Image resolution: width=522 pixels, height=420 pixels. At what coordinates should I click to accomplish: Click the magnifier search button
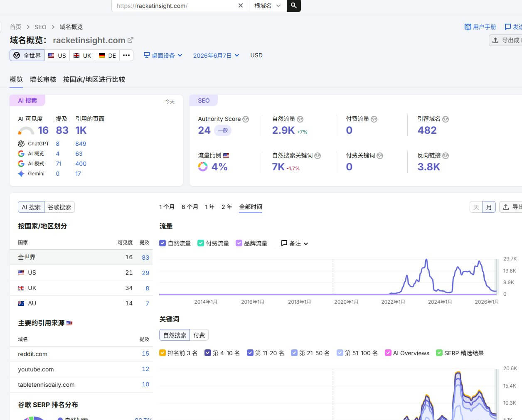(x=293, y=6)
